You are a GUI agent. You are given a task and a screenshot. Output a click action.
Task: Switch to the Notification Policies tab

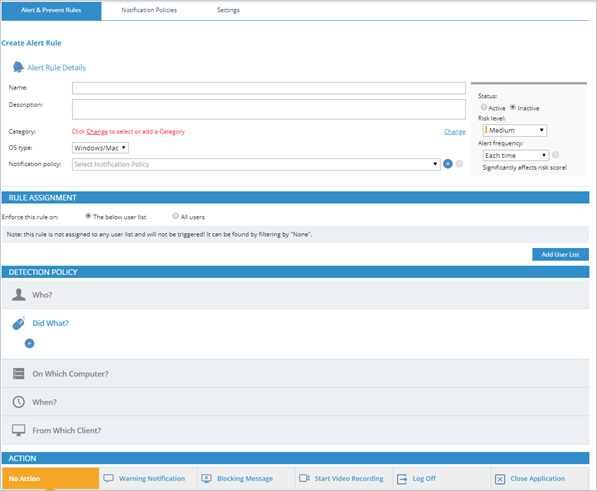149,10
